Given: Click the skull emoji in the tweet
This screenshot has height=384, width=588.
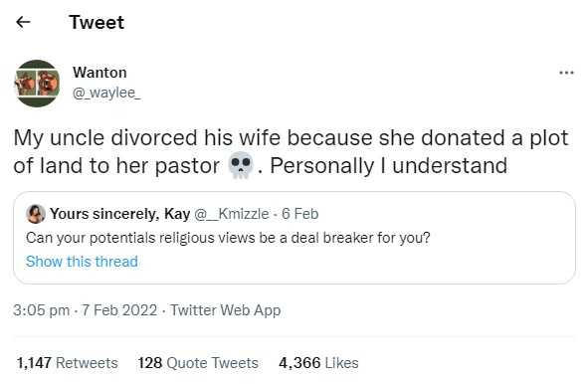Looking at the screenshot, I should [241, 165].
